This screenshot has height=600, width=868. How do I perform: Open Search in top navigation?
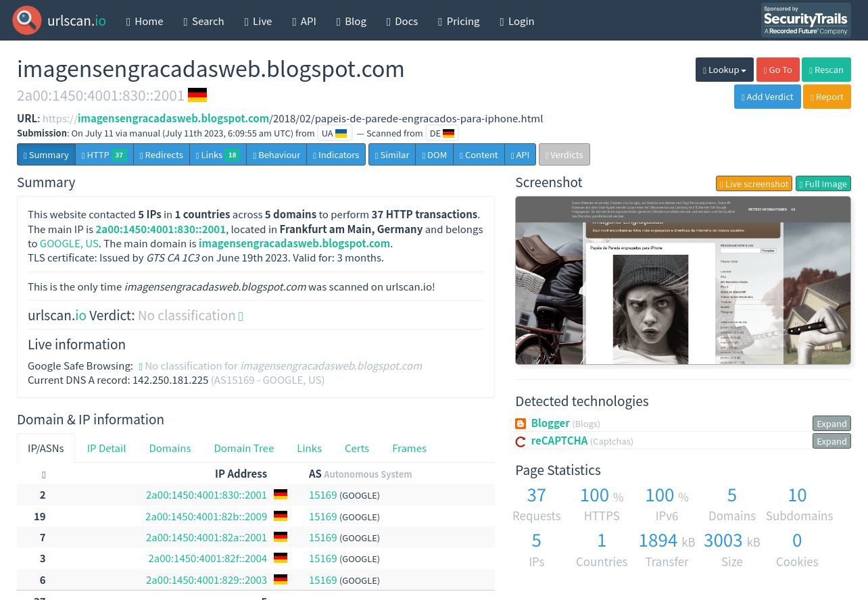203,21
